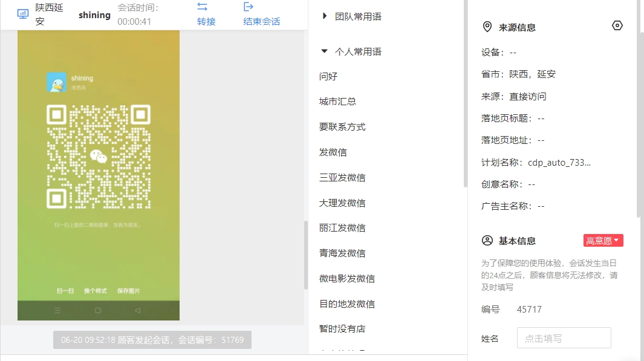Click the quick phrases panel scrollbar
The width and height of the screenshot is (644, 361).
click(466, 94)
